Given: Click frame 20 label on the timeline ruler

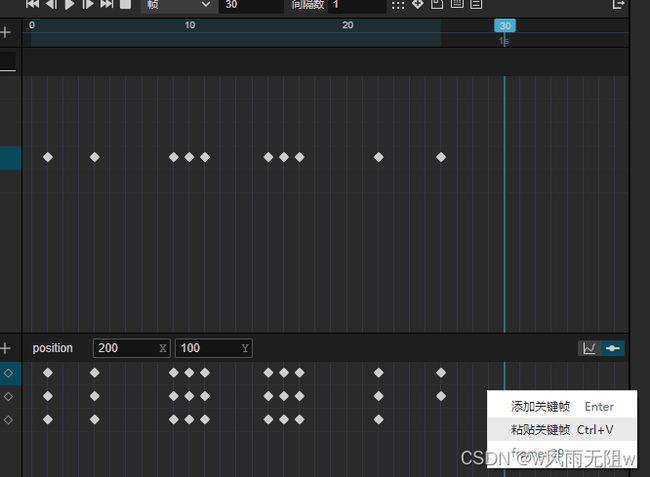Looking at the screenshot, I should (x=348, y=25).
